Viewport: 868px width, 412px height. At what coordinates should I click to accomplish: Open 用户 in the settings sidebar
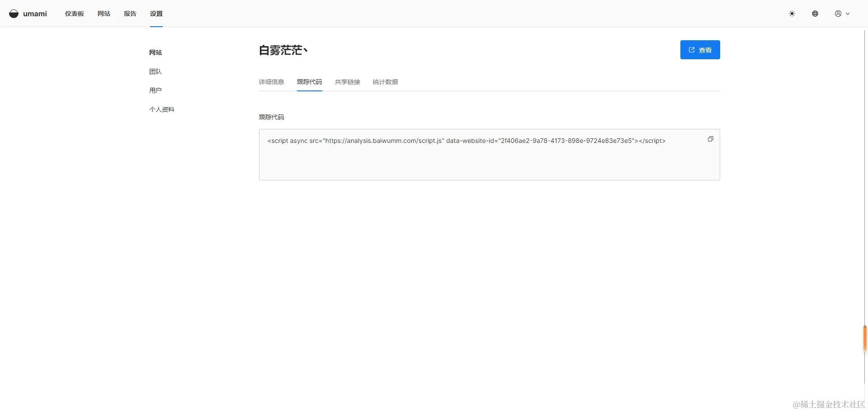(x=156, y=90)
